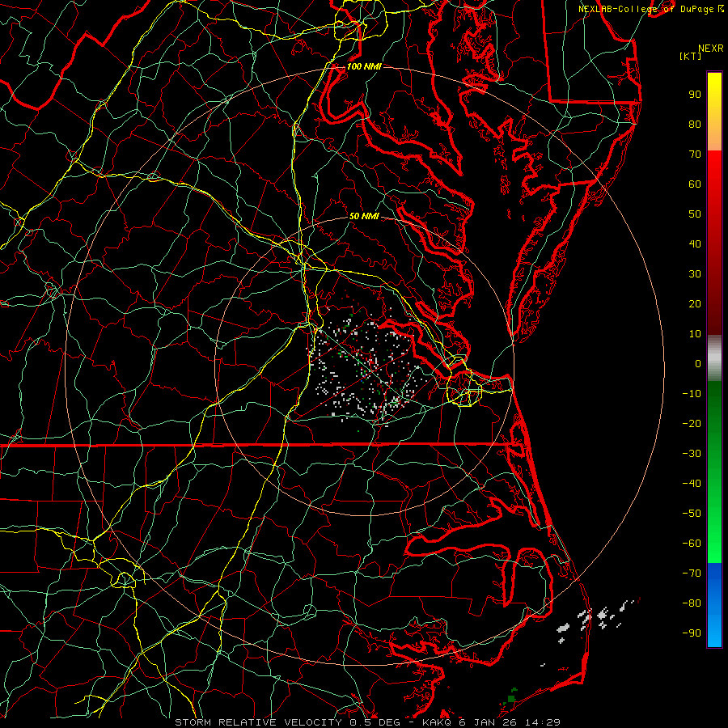This screenshot has height=728, width=728.
Task: Click the -90 value on the velocity scale
Action: tap(692, 633)
